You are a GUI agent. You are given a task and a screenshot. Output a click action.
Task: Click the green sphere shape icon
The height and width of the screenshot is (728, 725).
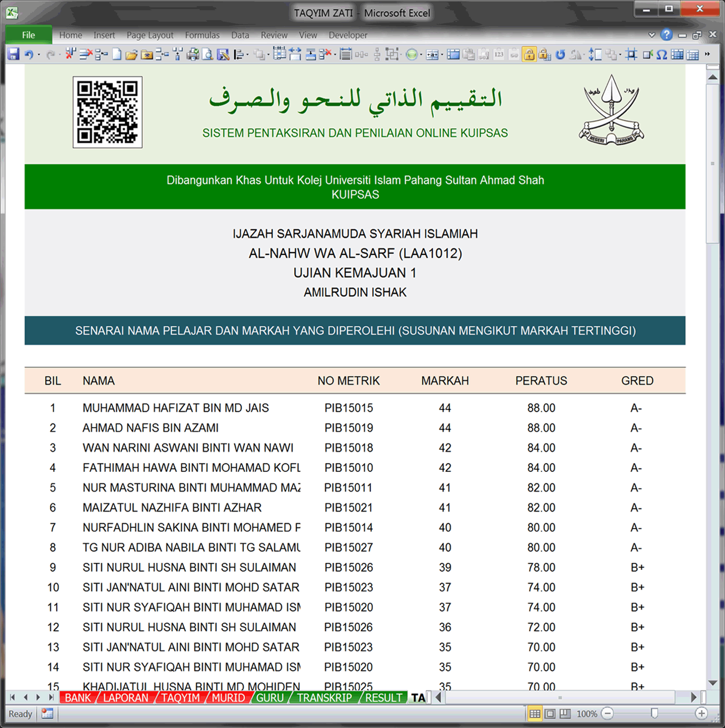coord(412,55)
